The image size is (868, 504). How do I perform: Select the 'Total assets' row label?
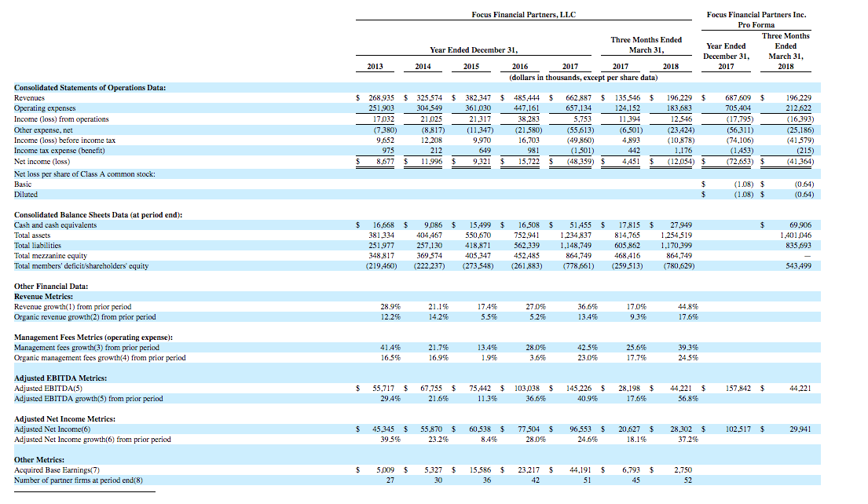click(32, 236)
